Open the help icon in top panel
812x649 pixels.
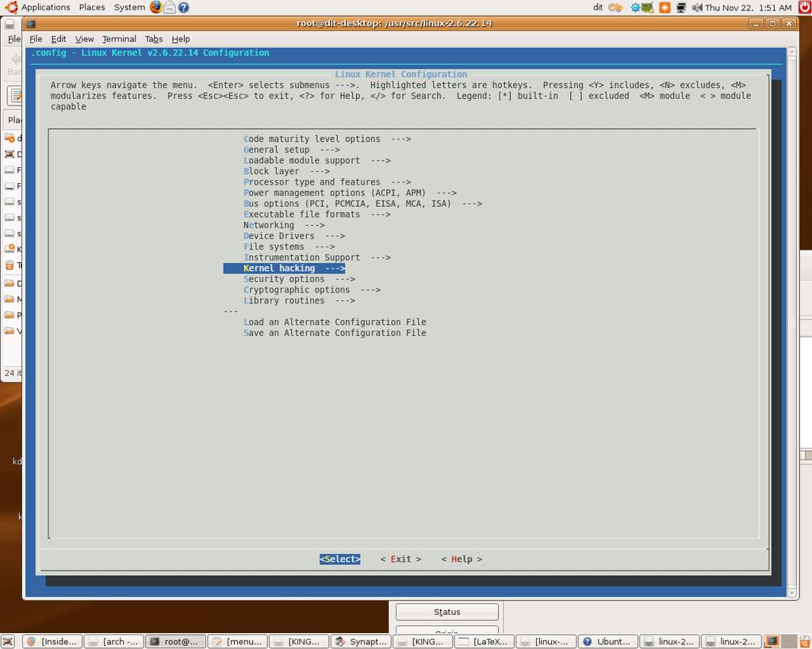[183, 7]
